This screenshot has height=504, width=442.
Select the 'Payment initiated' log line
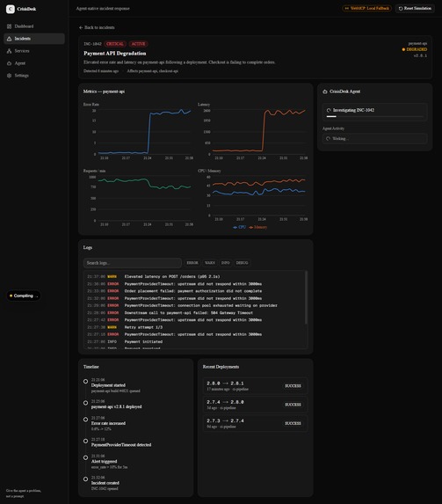[194, 341]
